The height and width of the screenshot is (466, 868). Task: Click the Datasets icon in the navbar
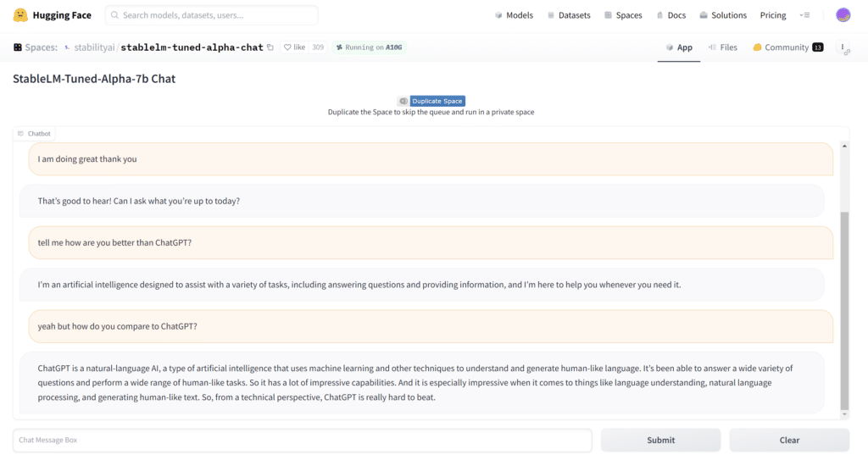[x=551, y=15]
